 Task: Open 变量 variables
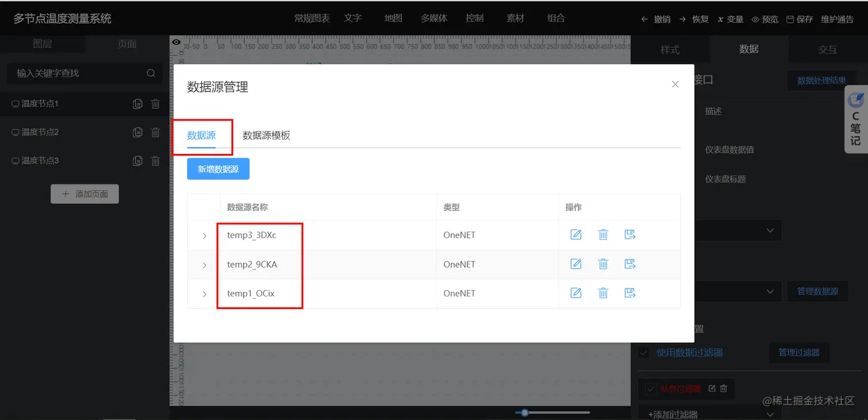(730, 19)
